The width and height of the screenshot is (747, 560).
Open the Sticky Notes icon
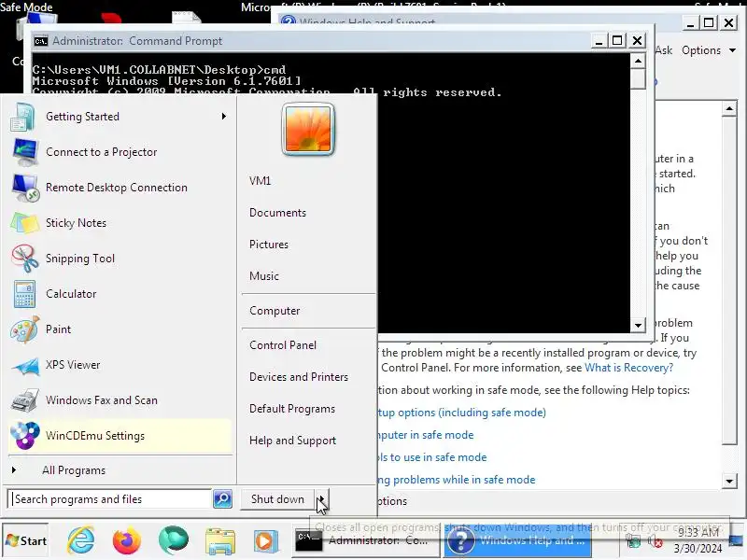(25, 223)
